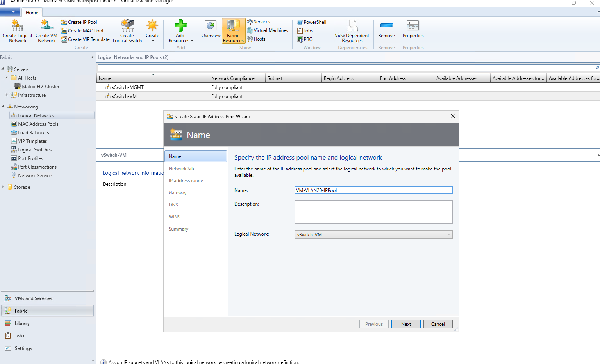Show the Overview pane

[211, 29]
